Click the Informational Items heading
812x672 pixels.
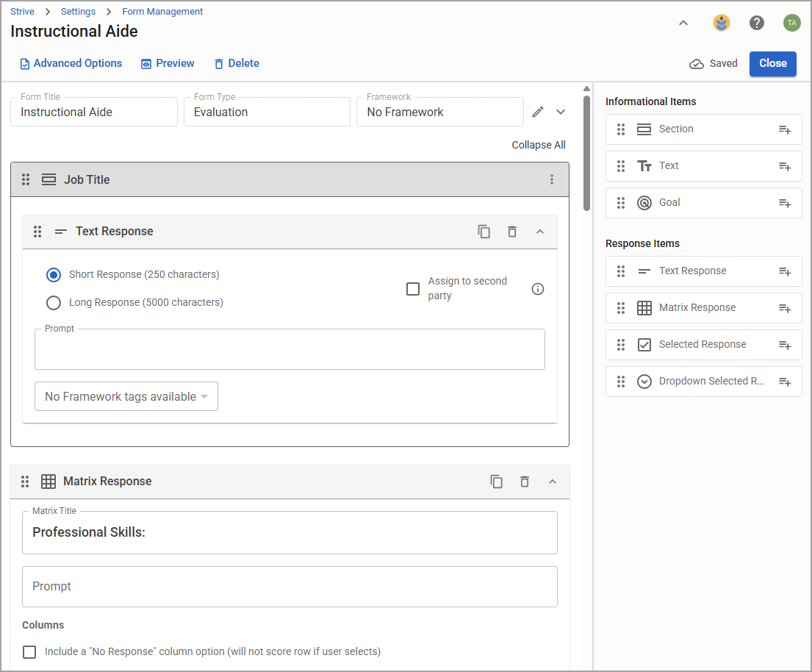tap(650, 101)
